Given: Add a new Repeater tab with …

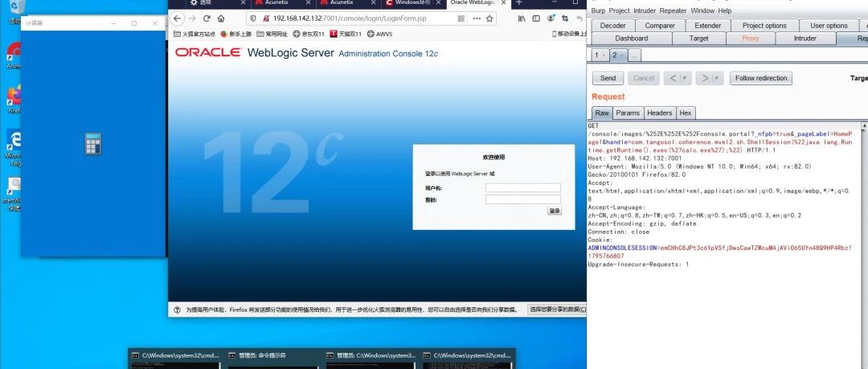Looking at the screenshot, I should 634,55.
